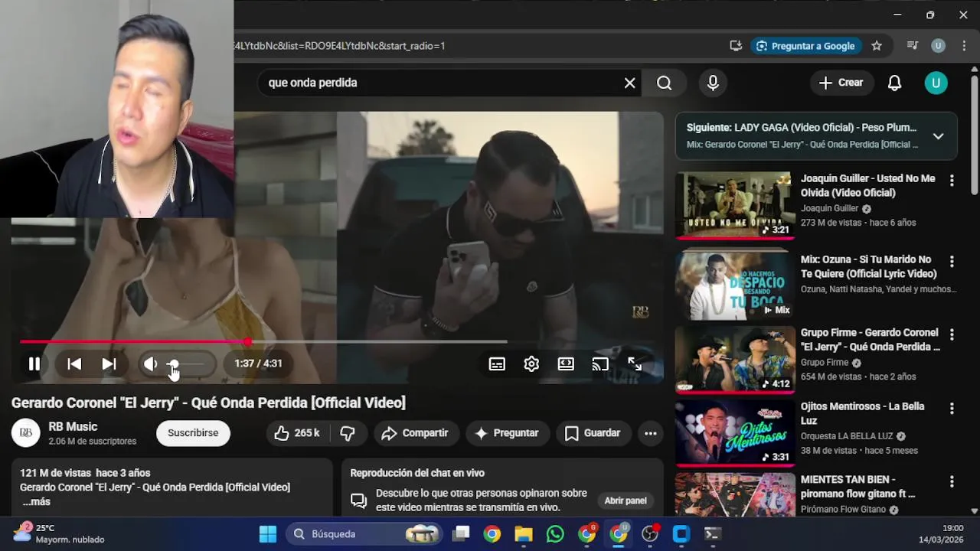Save the video with Guardar

[x=593, y=433]
